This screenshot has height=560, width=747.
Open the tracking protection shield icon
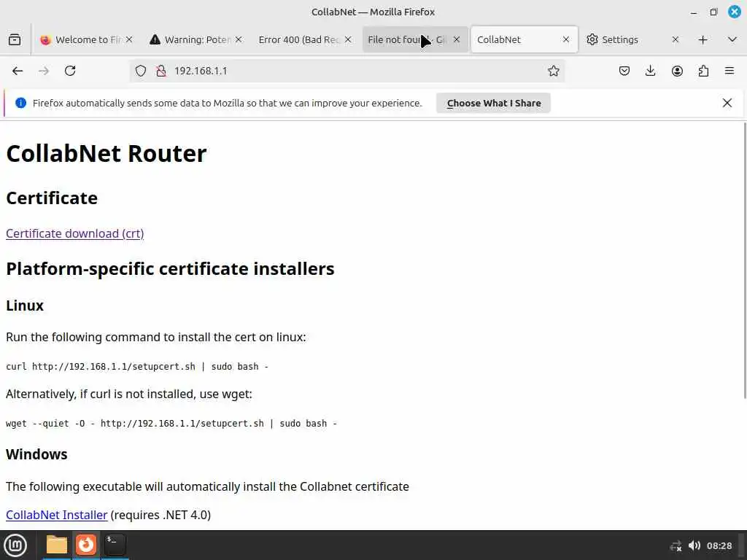141,71
